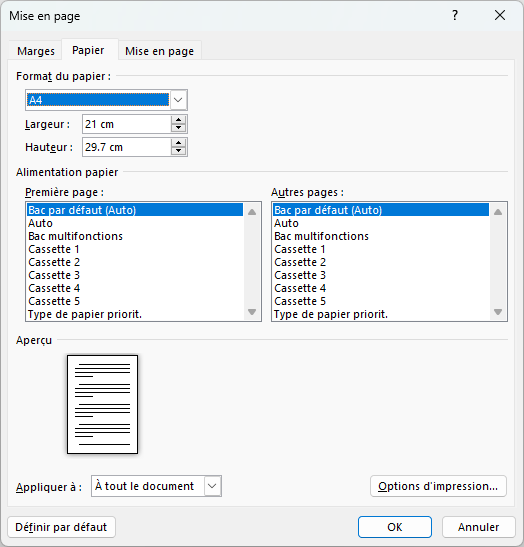Select Bac par défaut (Auto) in Autres pages
The height and width of the screenshot is (547, 524).
coord(381,210)
